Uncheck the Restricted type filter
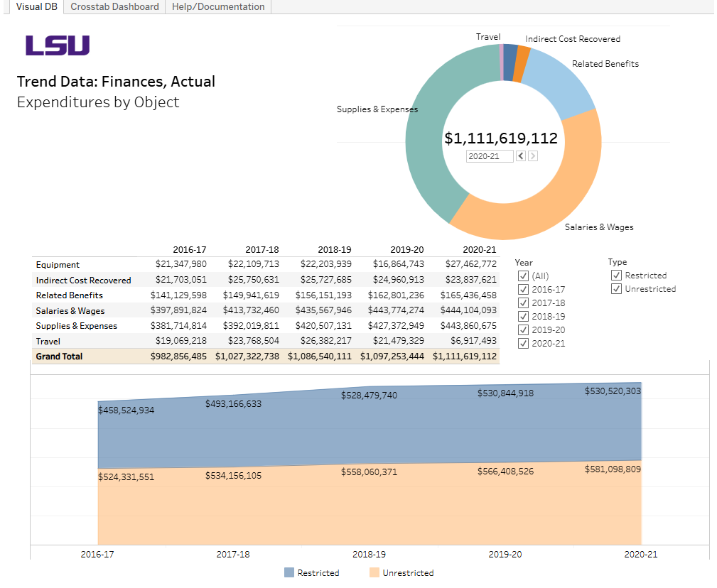Screen dimensions: 717x588 pos(616,276)
